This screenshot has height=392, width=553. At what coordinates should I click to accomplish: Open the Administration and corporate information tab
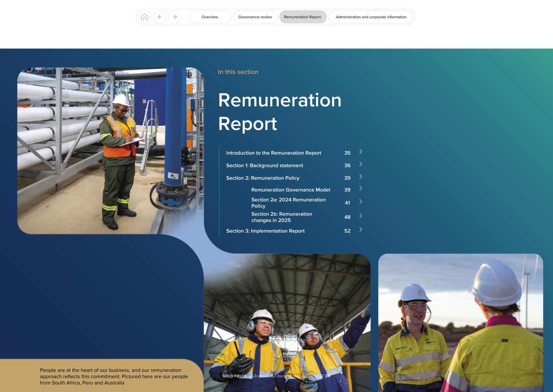point(371,17)
